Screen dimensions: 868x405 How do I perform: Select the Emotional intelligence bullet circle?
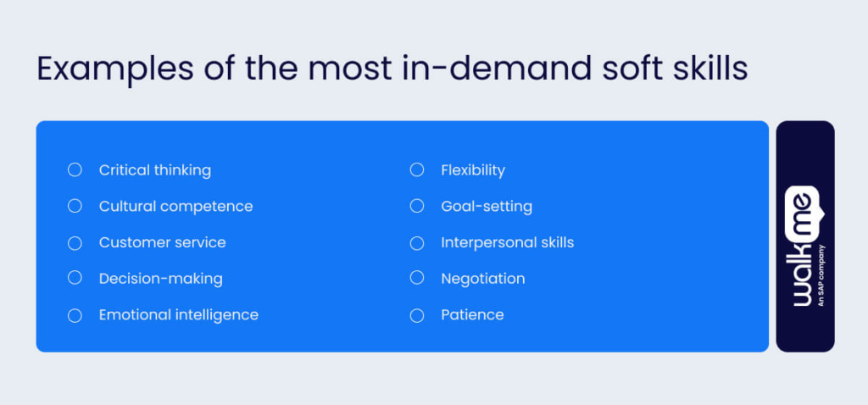pos(75,315)
